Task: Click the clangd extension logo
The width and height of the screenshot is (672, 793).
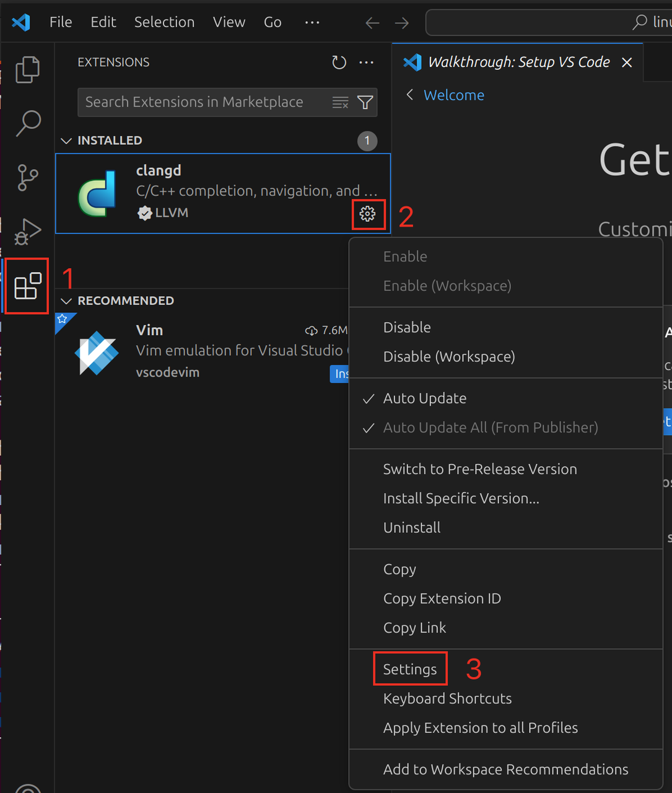Action: pyautogui.click(x=97, y=193)
